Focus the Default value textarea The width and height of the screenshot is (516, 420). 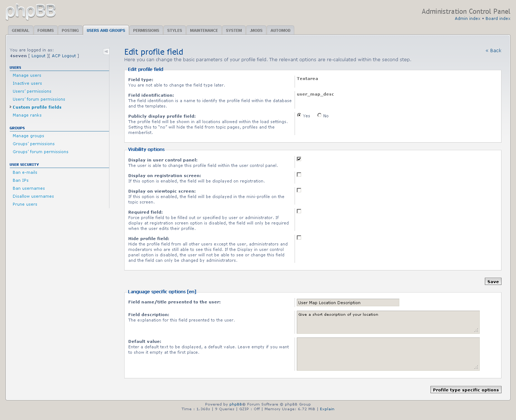coord(388,354)
